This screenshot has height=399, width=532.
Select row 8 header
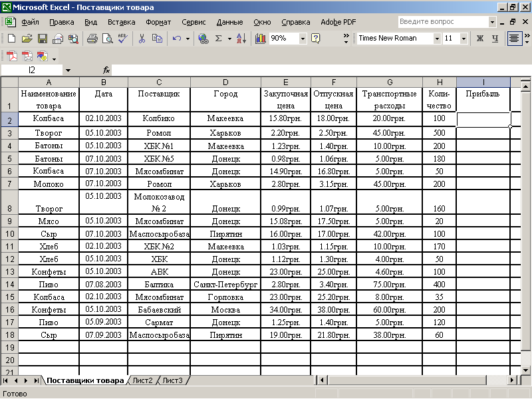tap(9, 202)
